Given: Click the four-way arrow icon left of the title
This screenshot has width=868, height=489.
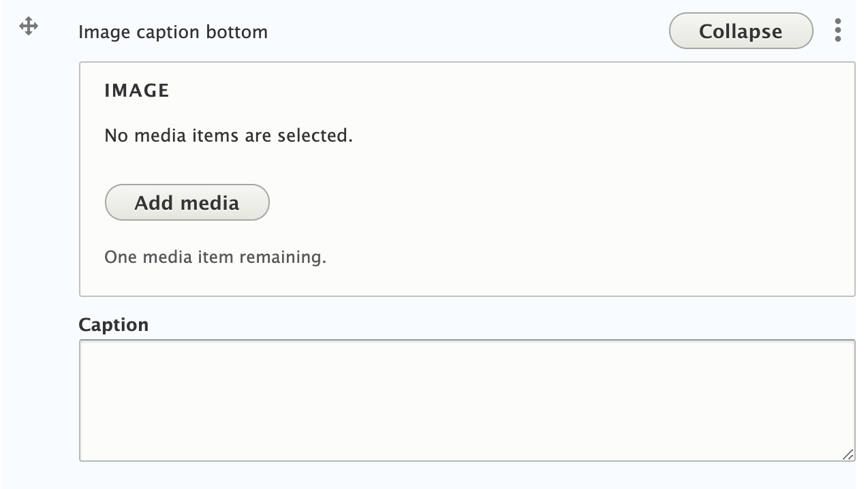Looking at the screenshot, I should tap(29, 27).
